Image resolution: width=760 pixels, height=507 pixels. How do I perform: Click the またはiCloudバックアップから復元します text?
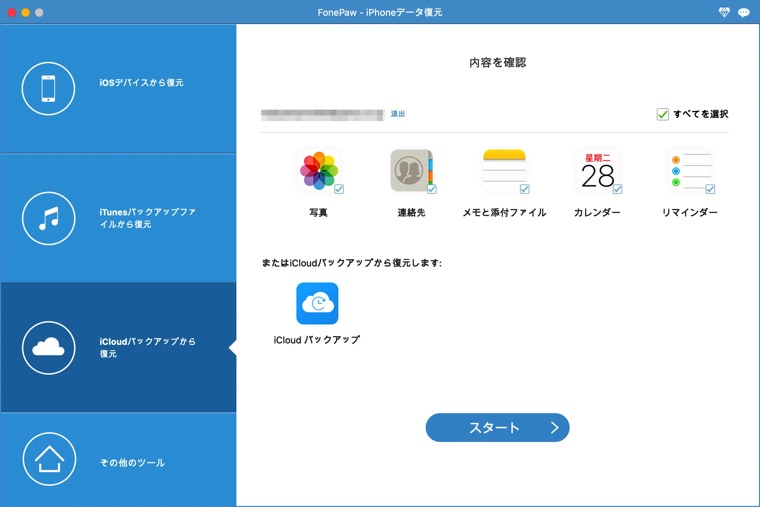[x=352, y=263]
